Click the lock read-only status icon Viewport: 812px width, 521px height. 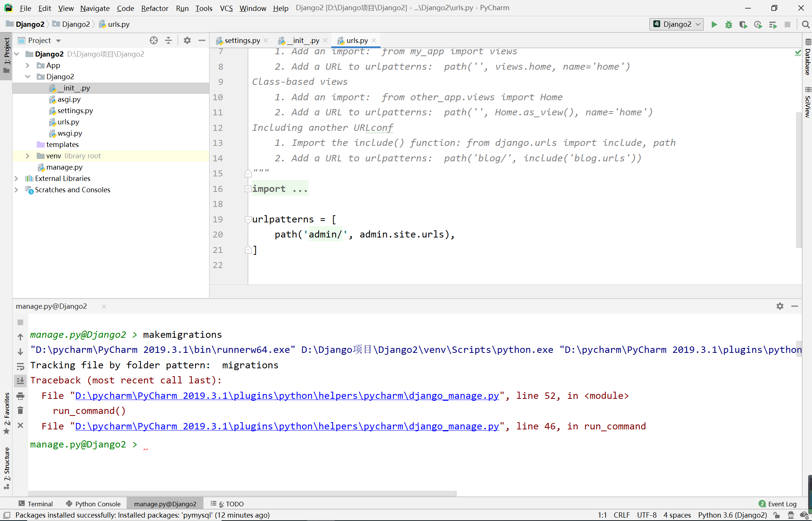pos(776,515)
